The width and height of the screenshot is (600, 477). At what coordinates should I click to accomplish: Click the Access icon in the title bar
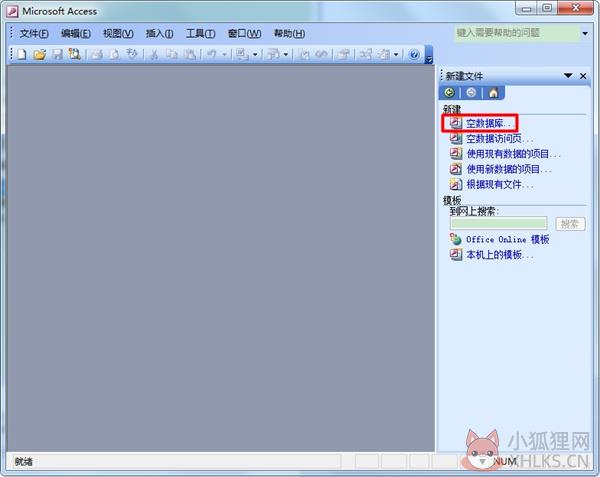(x=11, y=11)
